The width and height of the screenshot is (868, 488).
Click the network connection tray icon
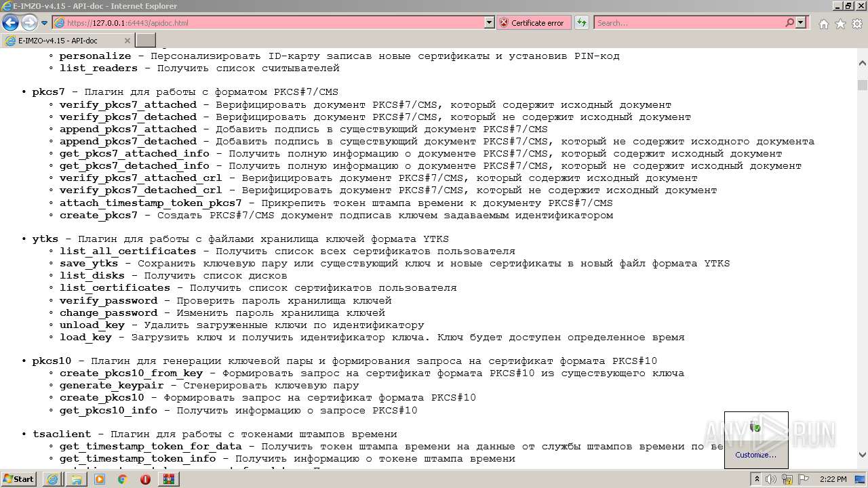pos(787,479)
